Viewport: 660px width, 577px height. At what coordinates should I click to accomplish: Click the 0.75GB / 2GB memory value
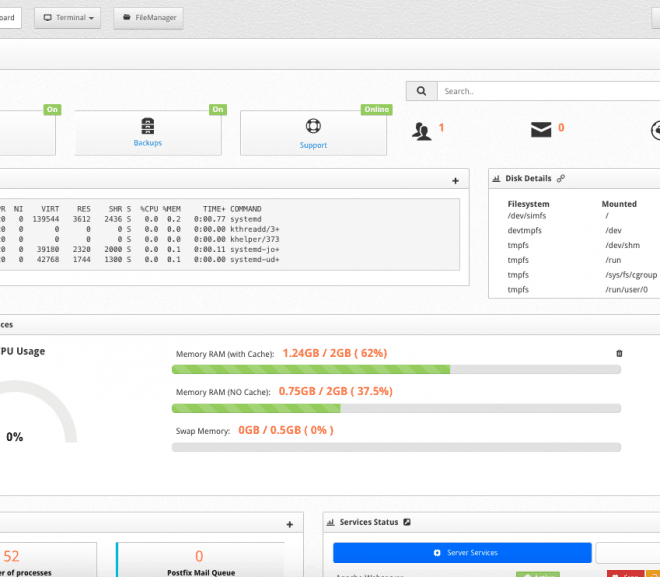335,391
